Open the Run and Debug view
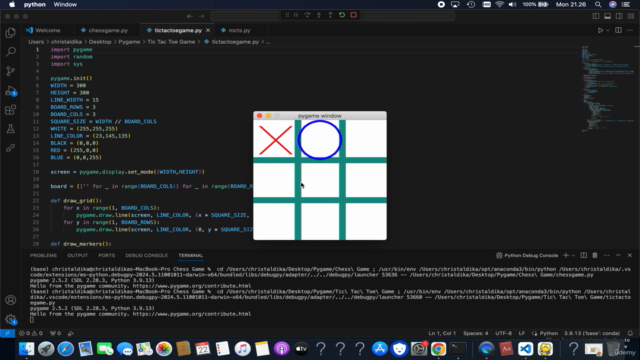Viewport: 640px width, 360px height. point(11,91)
